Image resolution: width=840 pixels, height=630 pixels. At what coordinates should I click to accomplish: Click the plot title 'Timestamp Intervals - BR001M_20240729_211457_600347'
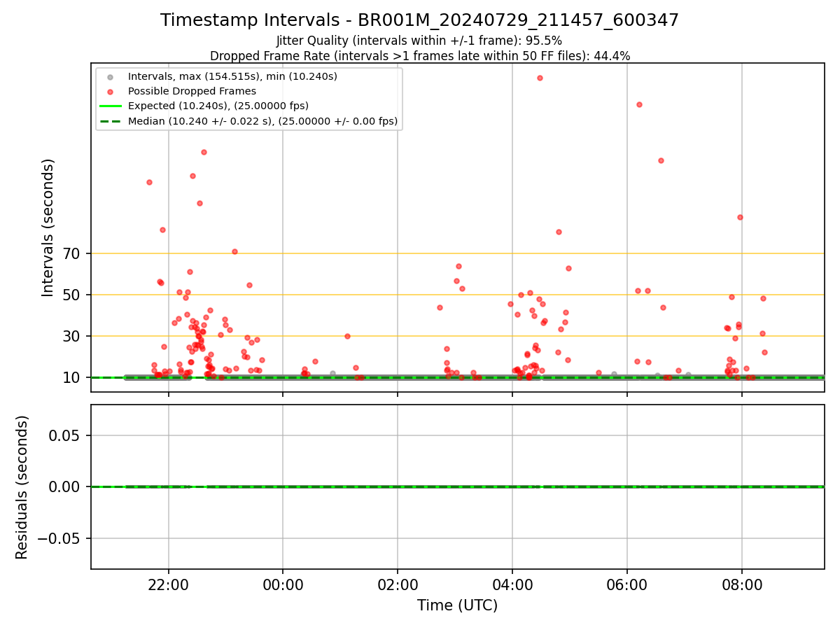[419, 20]
